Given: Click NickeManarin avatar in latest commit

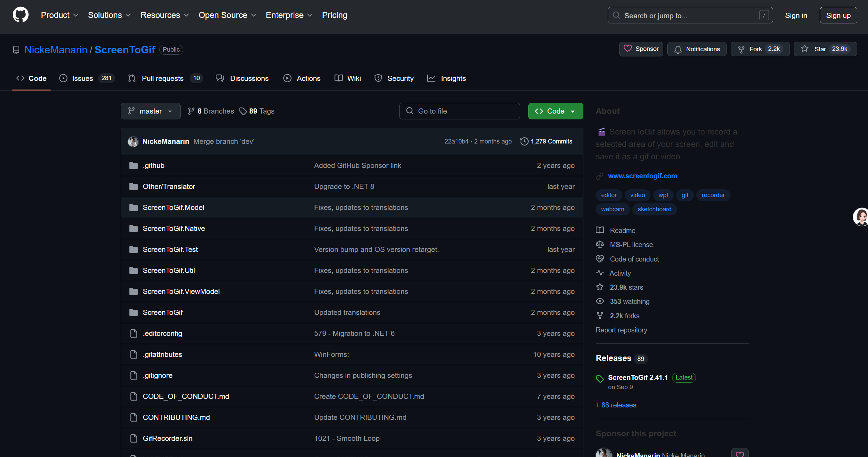Looking at the screenshot, I should coord(133,141).
